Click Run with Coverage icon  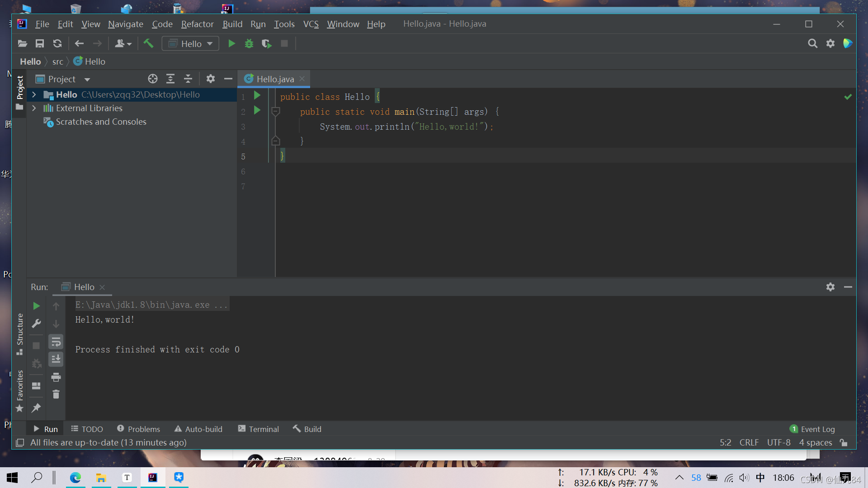click(x=266, y=43)
